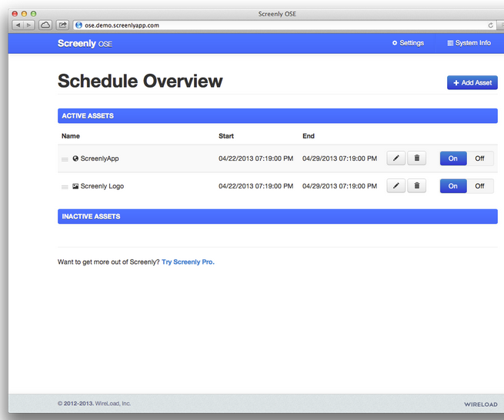504x420 pixels.
Task: Grab the drag handle of Screenly Logo row
Action: point(65,187)
